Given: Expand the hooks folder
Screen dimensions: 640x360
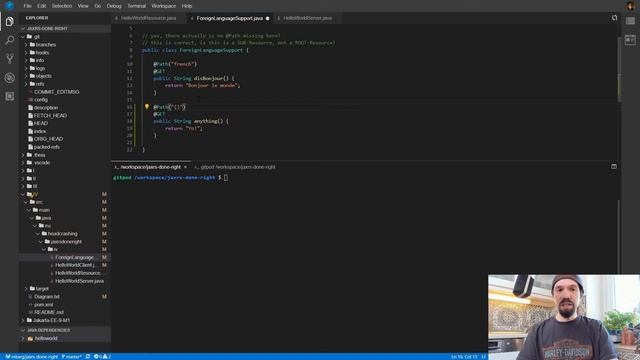Looking at the screenshot, I should click(x=26, y=53).
